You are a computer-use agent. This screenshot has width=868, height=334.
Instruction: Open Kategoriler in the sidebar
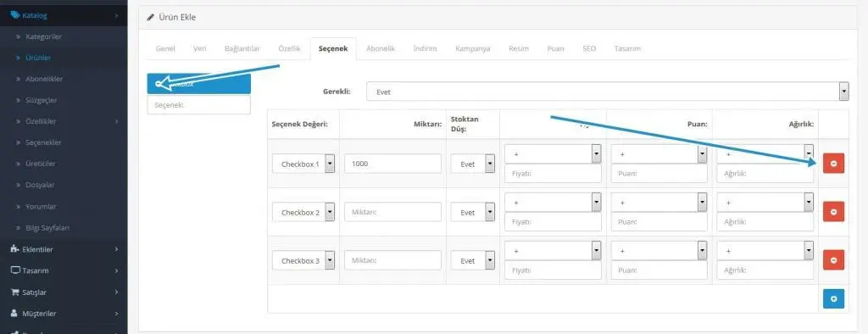43,36
